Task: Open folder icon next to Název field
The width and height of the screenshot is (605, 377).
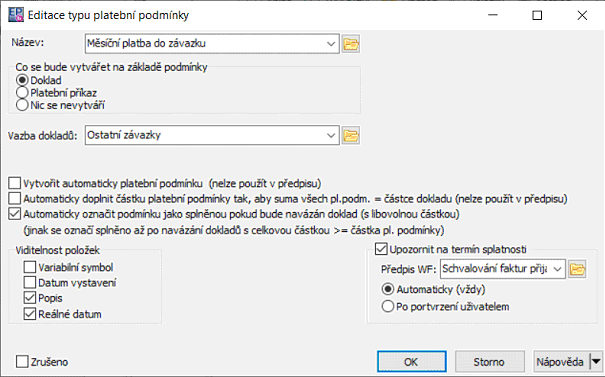Action: (351, 44)
